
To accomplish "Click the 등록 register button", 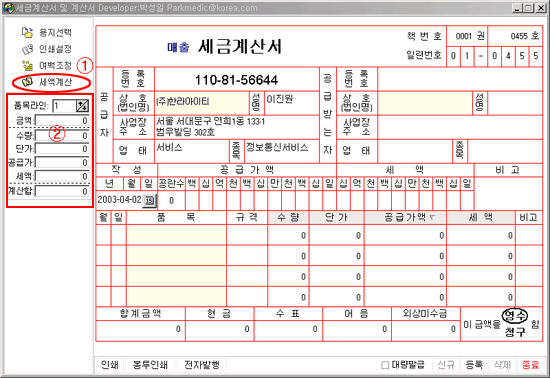I will [x=474, y=365].
